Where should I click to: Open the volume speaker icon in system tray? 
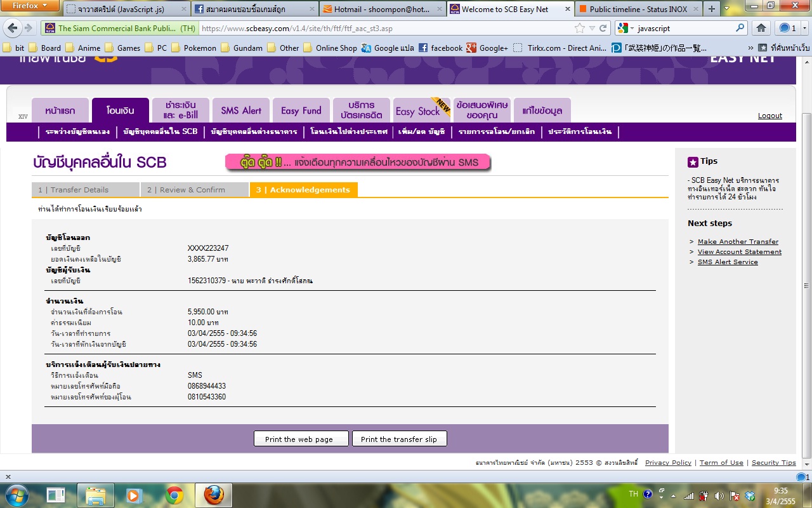719,495
